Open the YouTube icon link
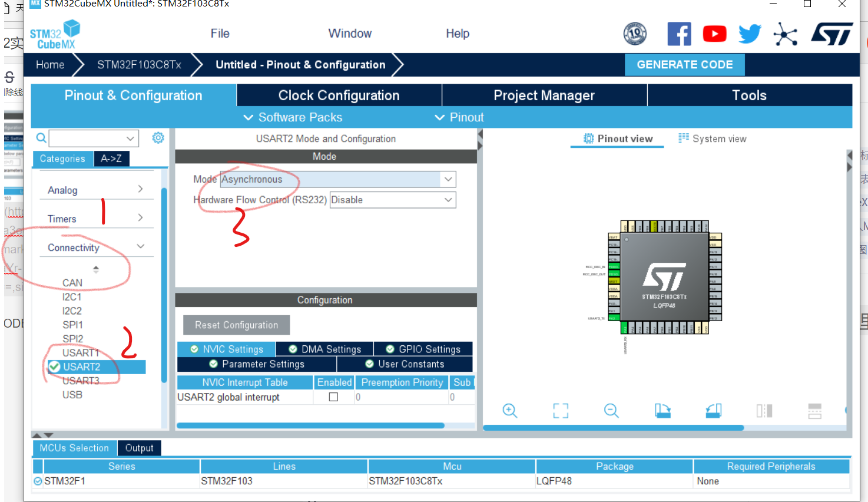Screen dimensions: 868x502 (714, 34)
